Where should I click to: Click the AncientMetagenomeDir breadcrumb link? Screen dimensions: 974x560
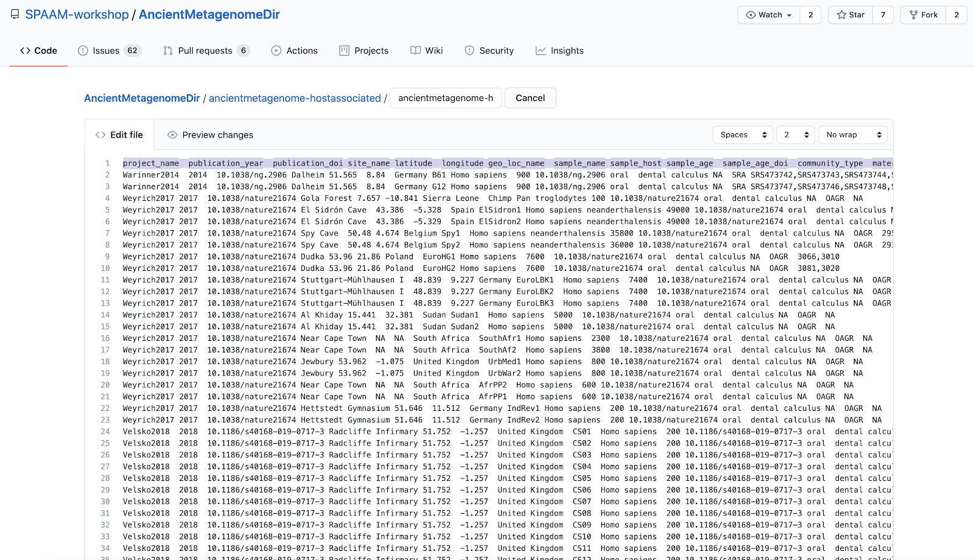142,98
